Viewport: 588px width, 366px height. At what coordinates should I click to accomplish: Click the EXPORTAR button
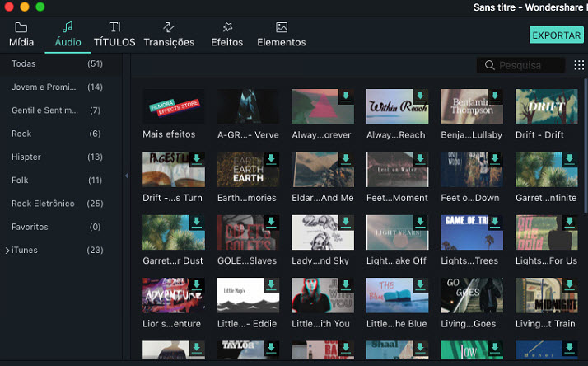click(x=557, y=35)
